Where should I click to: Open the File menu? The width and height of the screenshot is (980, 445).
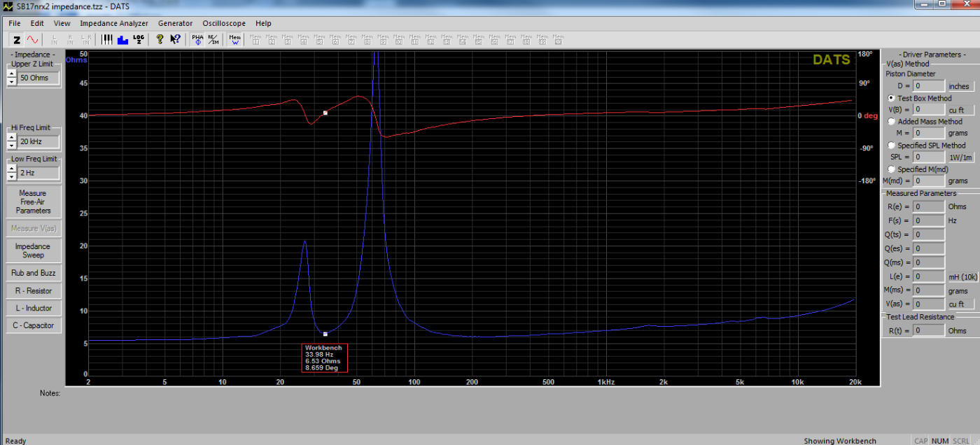15,23
